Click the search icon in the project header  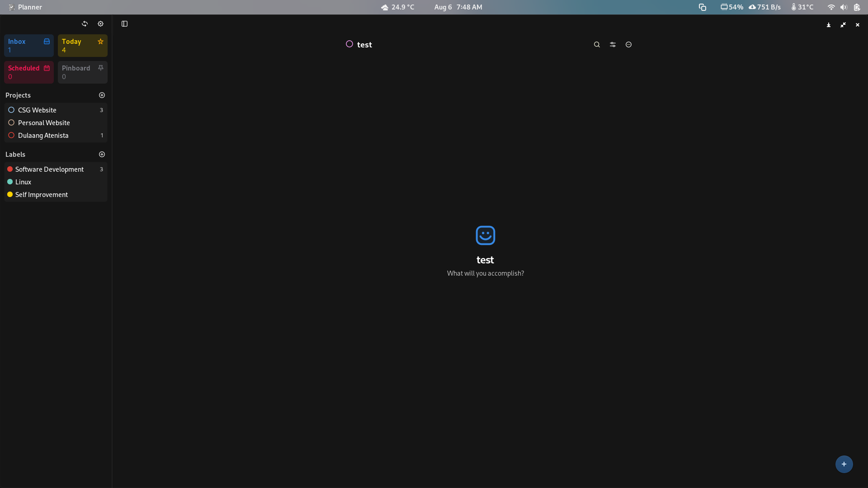point(597,44)
